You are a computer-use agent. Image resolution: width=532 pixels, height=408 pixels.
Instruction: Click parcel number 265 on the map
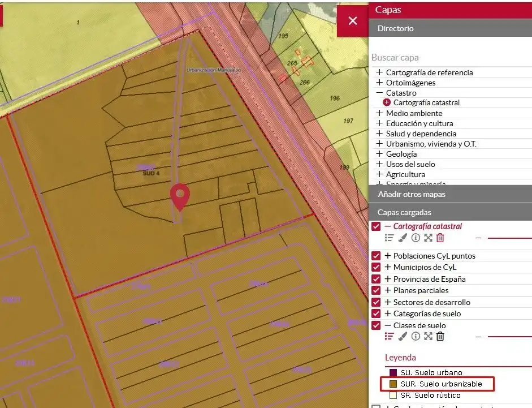[x=292, y=63]
